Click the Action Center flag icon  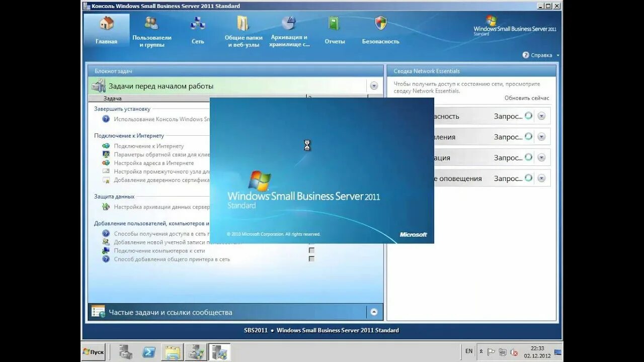click(x=492, y=352)
